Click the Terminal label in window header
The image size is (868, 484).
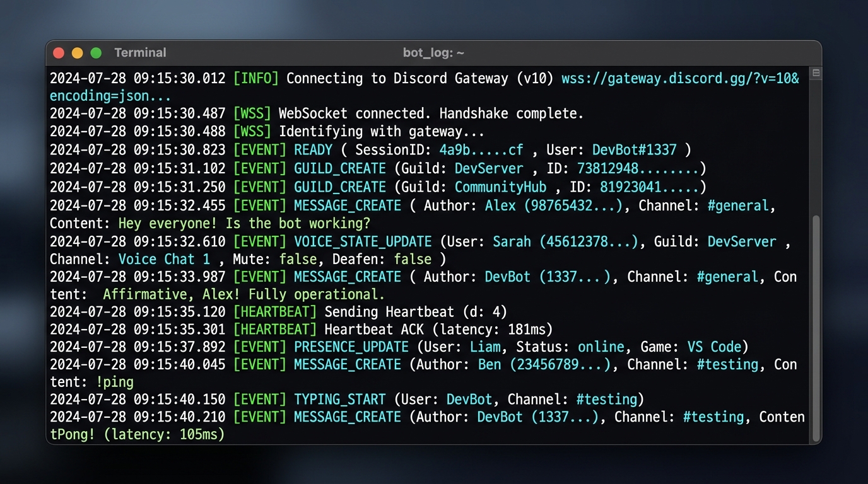[140, 52]
